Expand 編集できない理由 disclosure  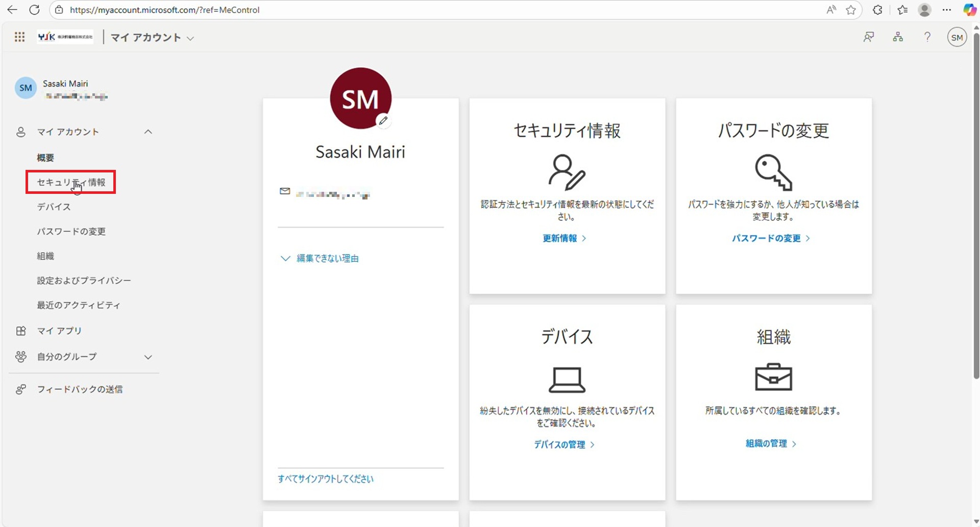coord(320,259)
